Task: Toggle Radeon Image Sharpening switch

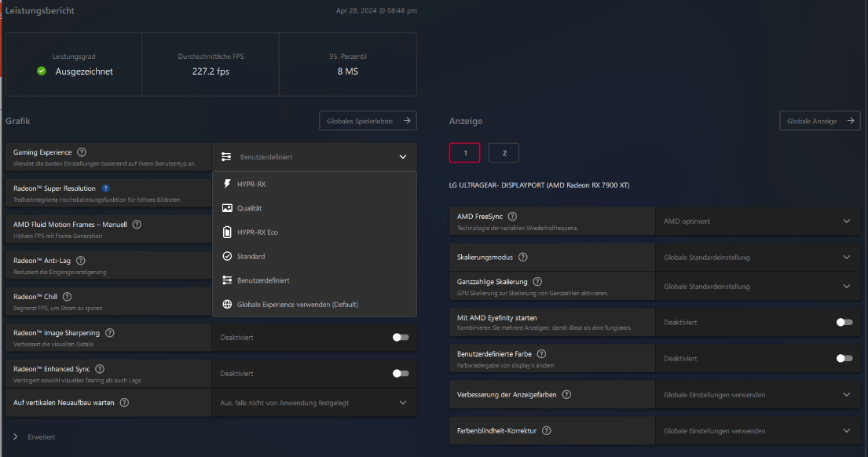Action: click(401, 338)
